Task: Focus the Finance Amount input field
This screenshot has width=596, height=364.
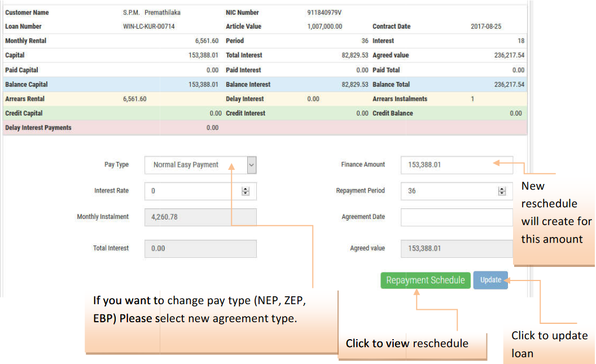Action: (x=446, y=165)
